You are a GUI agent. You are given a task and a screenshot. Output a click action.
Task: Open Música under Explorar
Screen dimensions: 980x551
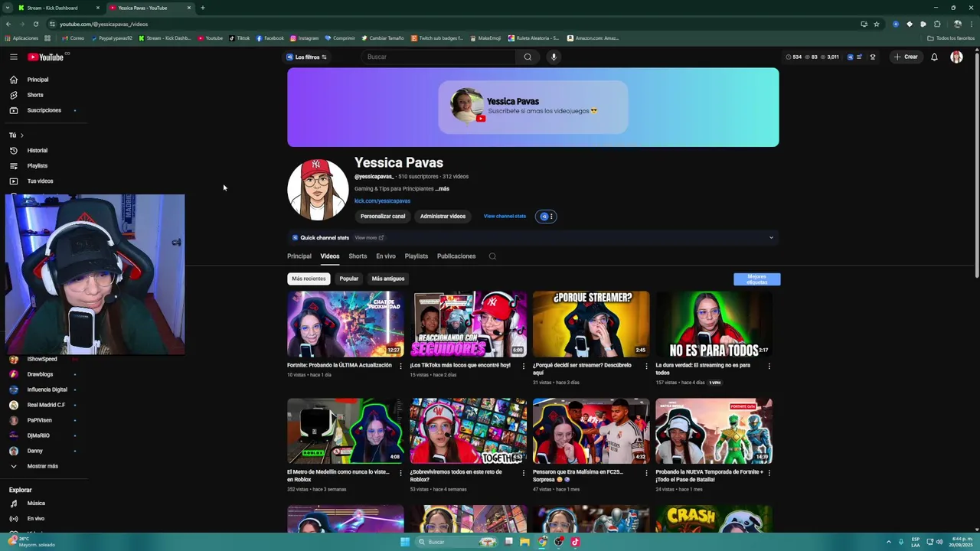(x=36, y=504)
